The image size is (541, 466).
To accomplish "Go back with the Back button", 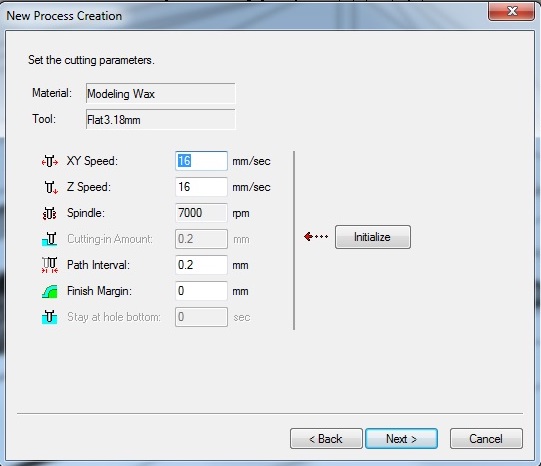I will tap(326, 439).
